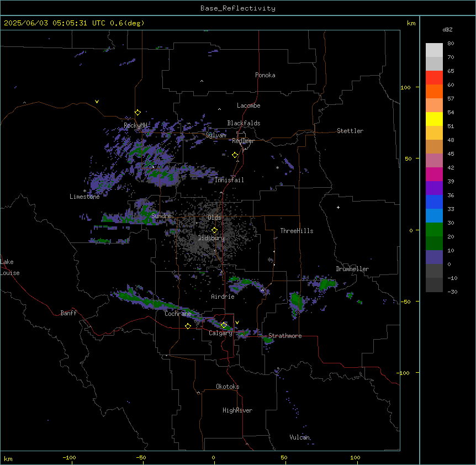Click the Okotoks city label
Viewport: 476px width, 465px height.
click(228, 387)
